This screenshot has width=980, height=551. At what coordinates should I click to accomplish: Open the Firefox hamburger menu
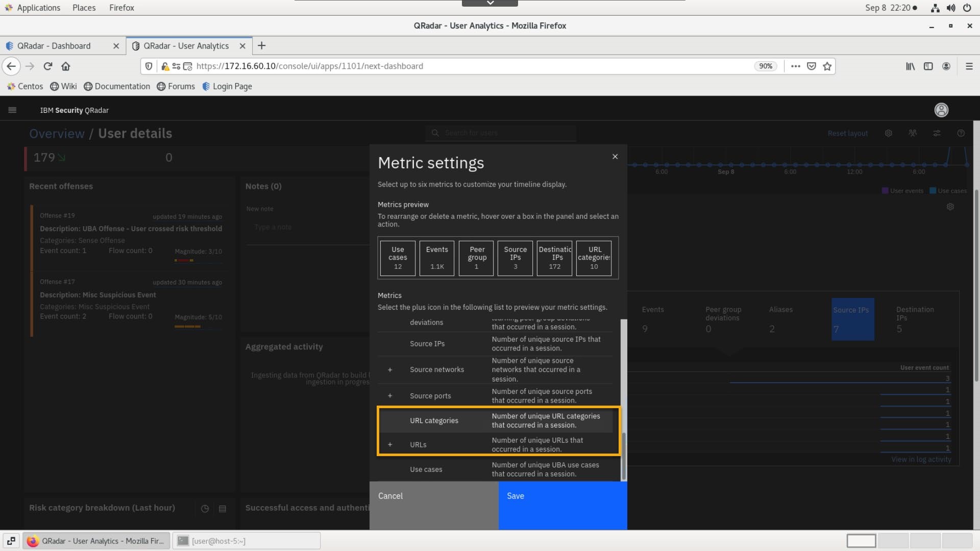pos(969,66)
